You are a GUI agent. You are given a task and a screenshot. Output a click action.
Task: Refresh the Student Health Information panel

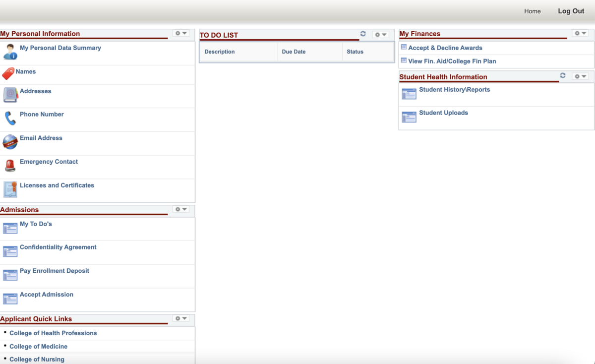click(x=563, y=75)
